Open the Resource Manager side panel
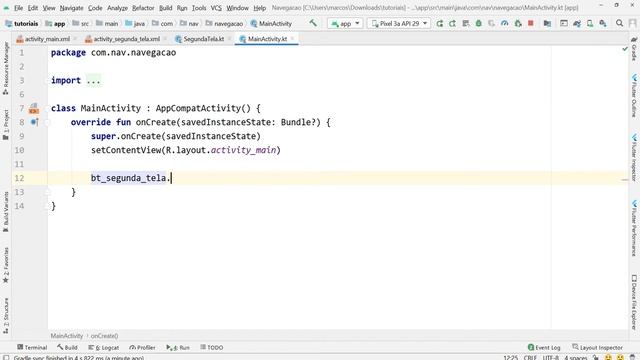This screenshot has height=360, width=640. [6, 68]
